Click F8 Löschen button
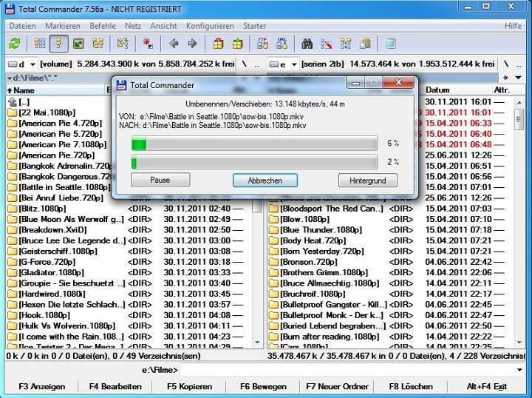 point(411,386)
